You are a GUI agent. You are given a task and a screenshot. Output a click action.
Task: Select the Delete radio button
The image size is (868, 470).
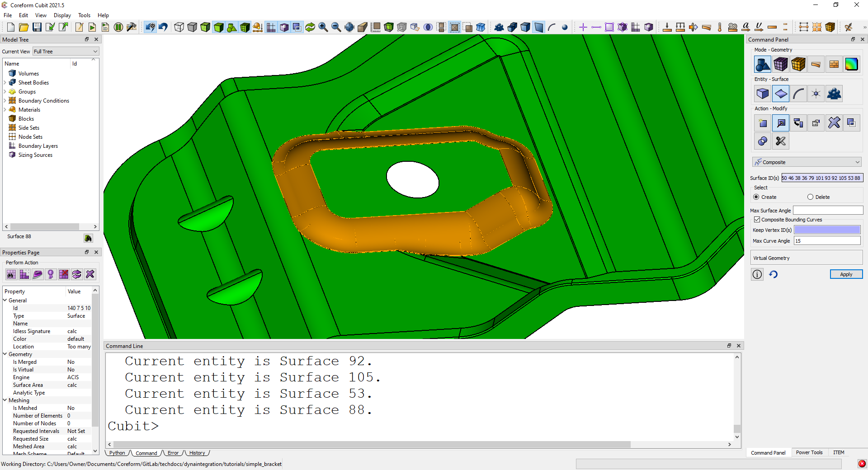(x=810, y=197)
